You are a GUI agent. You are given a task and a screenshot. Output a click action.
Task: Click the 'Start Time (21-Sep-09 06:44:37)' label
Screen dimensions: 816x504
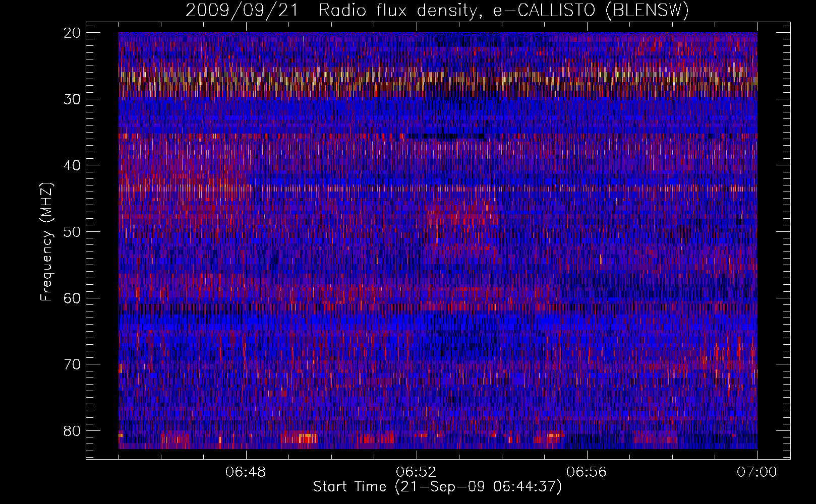[x=437, y=487]
